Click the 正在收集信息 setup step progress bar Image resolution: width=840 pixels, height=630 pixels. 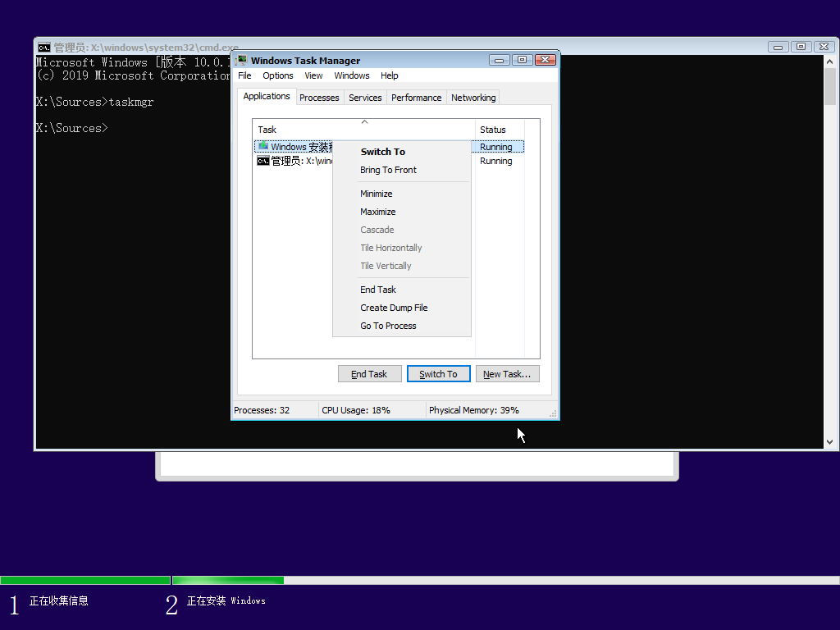[x=85, y=580]
